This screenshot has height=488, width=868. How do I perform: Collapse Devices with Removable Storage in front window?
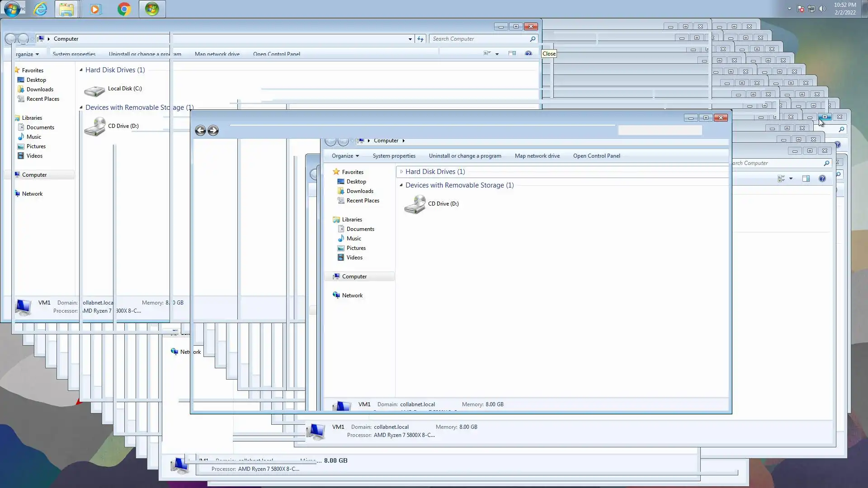click(401, 185)
